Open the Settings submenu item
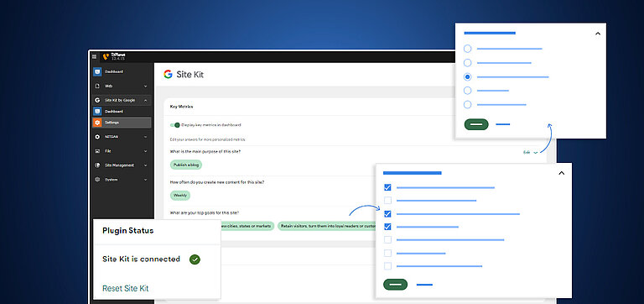 pyautogui.click(x=122, y=123)
